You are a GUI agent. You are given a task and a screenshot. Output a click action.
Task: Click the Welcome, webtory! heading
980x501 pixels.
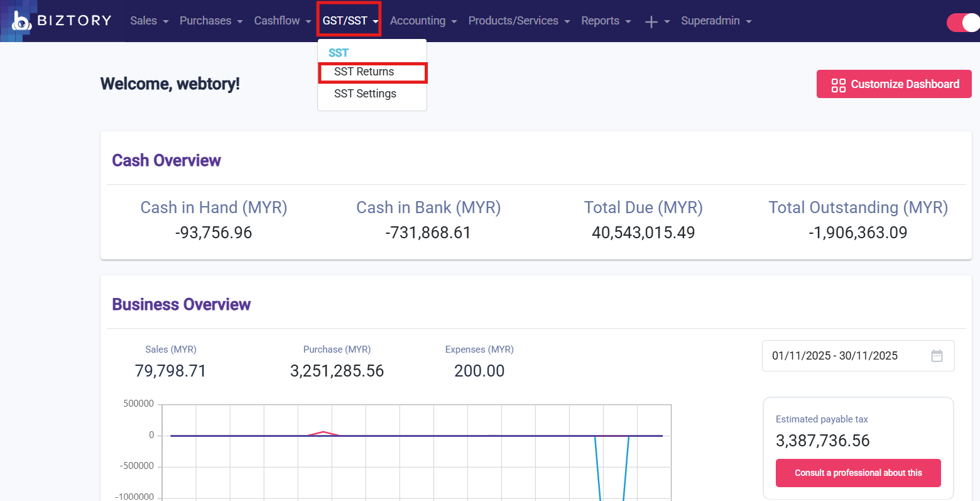click(x=170, y=84)
